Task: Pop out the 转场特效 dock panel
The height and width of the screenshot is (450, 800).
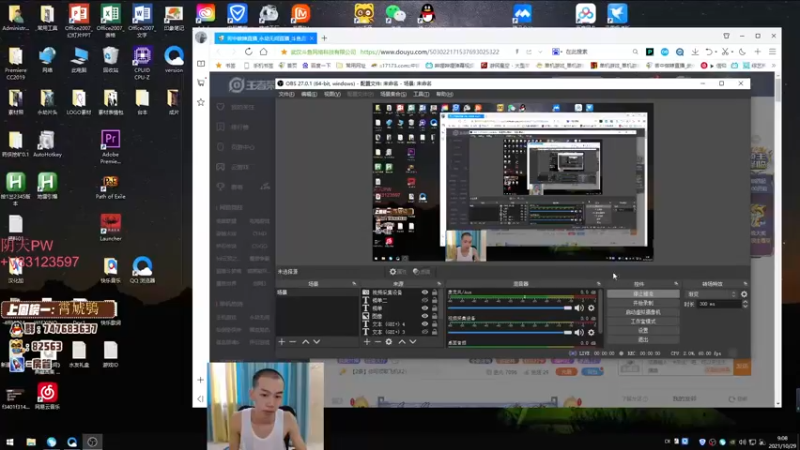Action: coord(745,284)
